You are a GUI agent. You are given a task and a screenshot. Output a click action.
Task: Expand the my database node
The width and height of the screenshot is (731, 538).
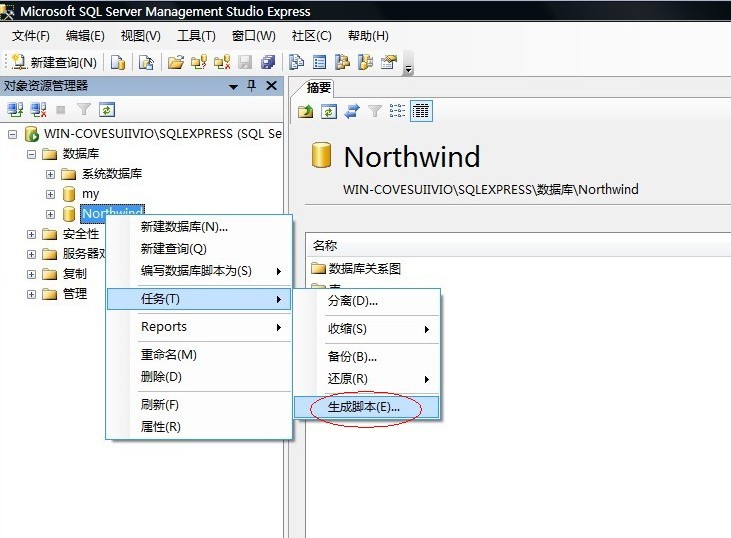[x=50, y=194]
